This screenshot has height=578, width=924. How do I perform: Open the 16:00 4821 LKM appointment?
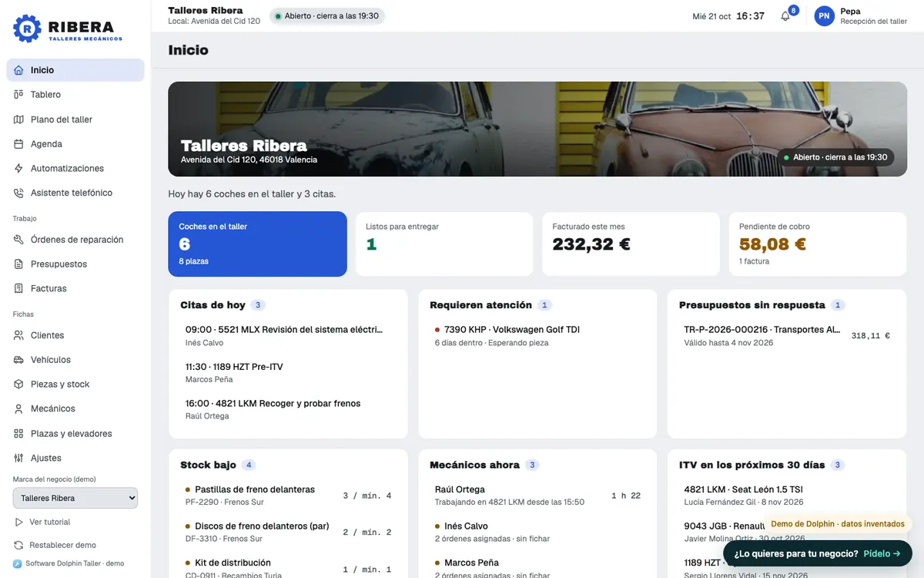[x=287, y=409]
